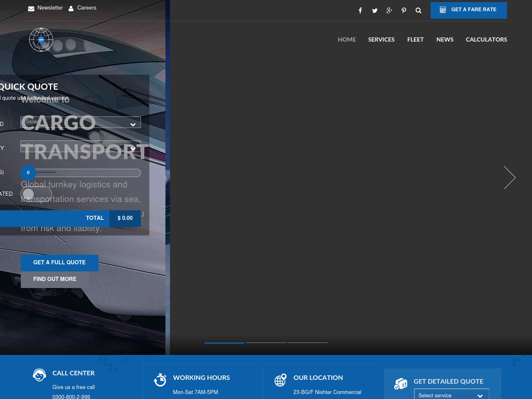Open the News menu item

pyautogui.click(x=445, y=39)
